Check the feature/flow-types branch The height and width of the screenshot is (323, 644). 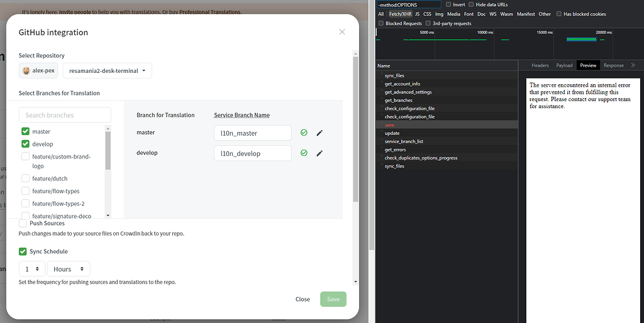[x=25, y=191]
